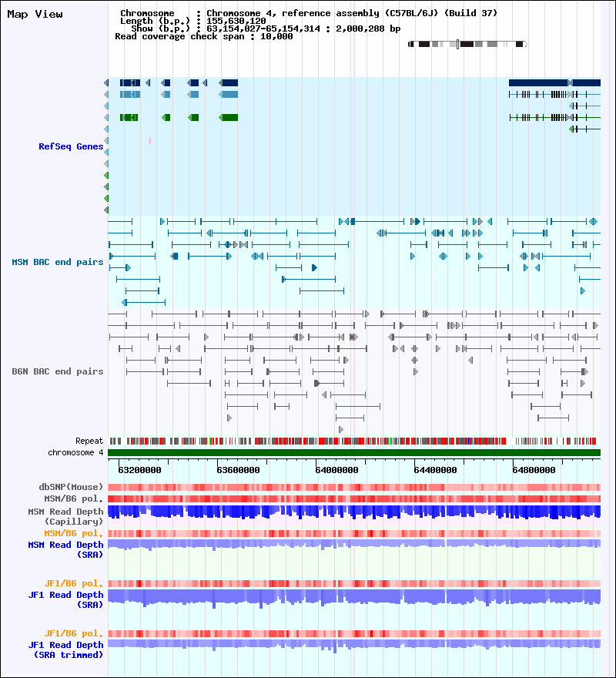Click the green chromosome 4 bar
616x678 pixels.
click(x=354, y=453)
